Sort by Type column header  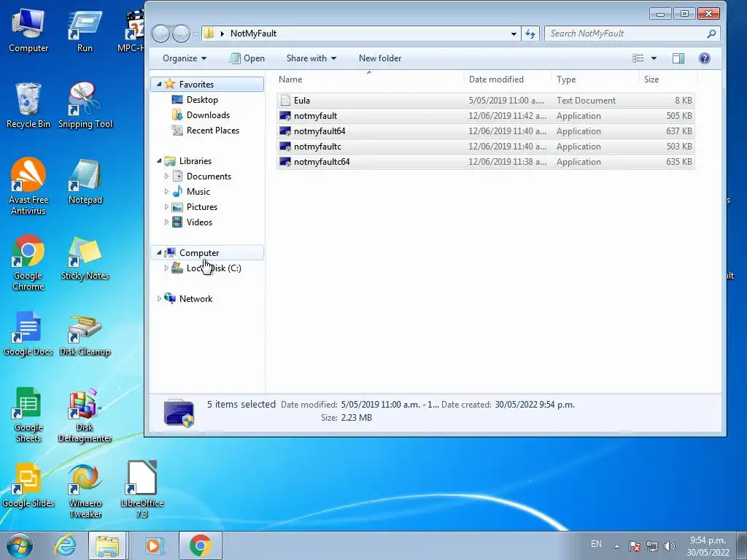coord(595,79)
